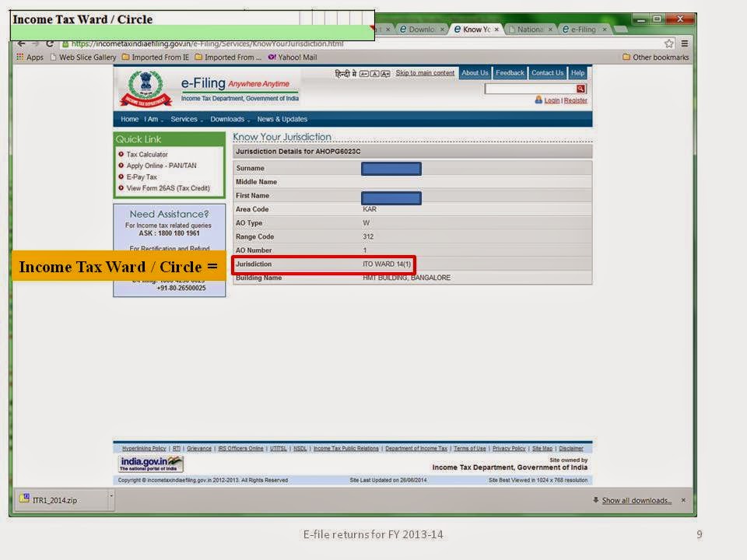747x560 pixels.
Task: Open Apply Online - PAN/TAN quick link
Action: click(161, 166)
